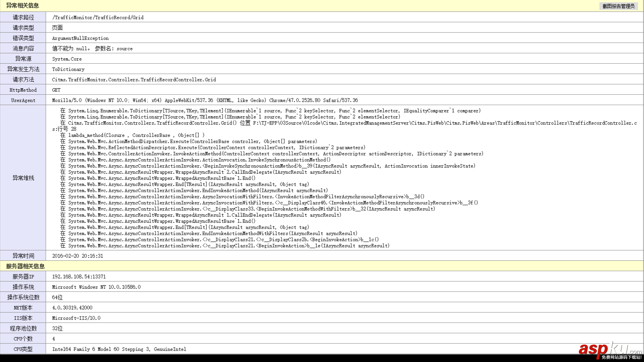The width and height of the screenshot is (644, 362).
Task: Click the 异常时间 label cell
Action: 23,256
